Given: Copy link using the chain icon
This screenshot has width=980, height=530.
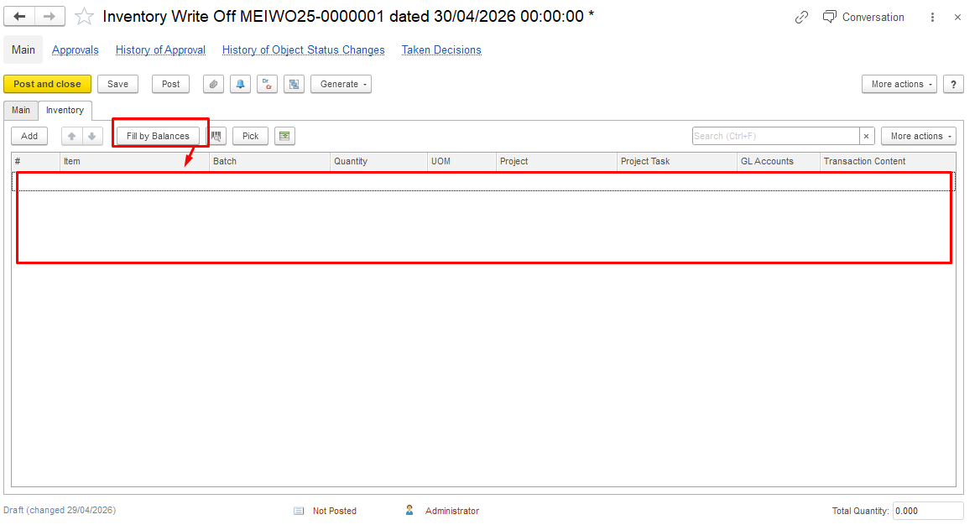Looking at the screenshot, I should (x=801, y=18).
